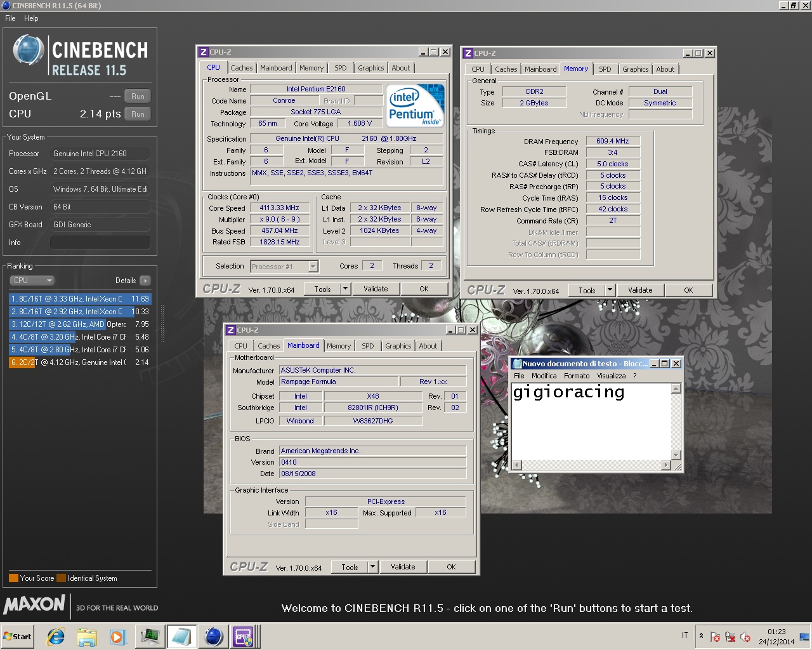Expand Tools dropdown arrow in CPU-Z Mainboard window
The width and height of the screenshot is (812, 650).
(372, 567)
